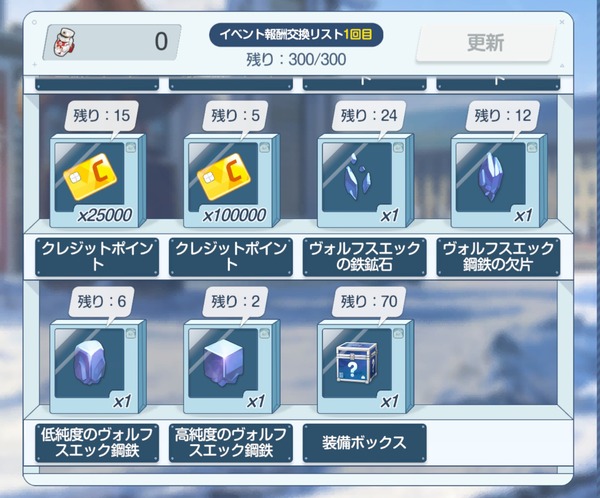Select the low-purity Wolfseck steel block
This screenshot has height=498, width=600.
pos(98,367)
